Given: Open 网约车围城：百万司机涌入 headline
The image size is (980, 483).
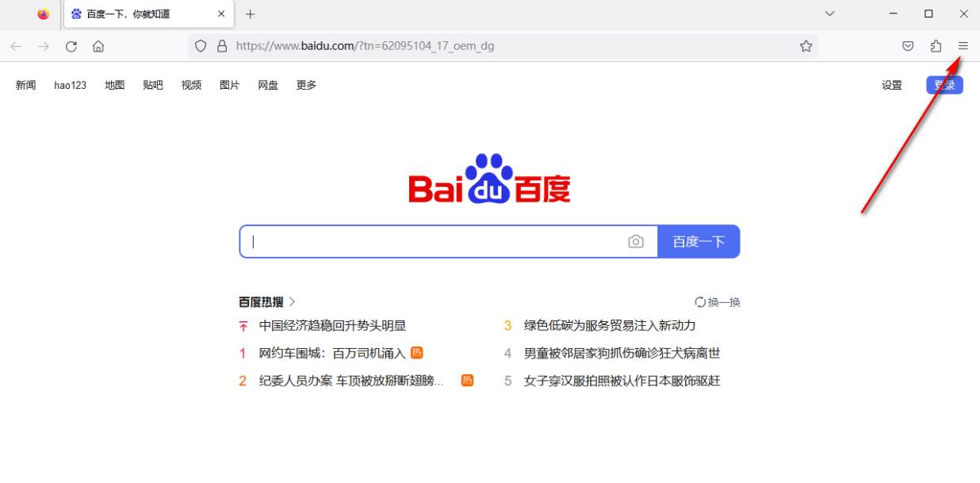Looking at the screenshot, I should 332,353.
